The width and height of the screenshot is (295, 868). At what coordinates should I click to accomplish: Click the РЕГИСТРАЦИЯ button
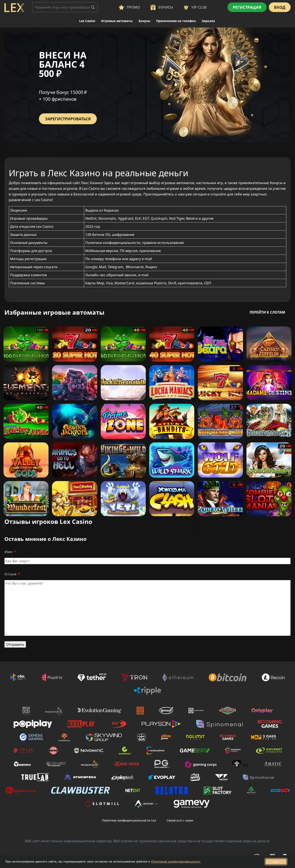click(x=247, y=7)
